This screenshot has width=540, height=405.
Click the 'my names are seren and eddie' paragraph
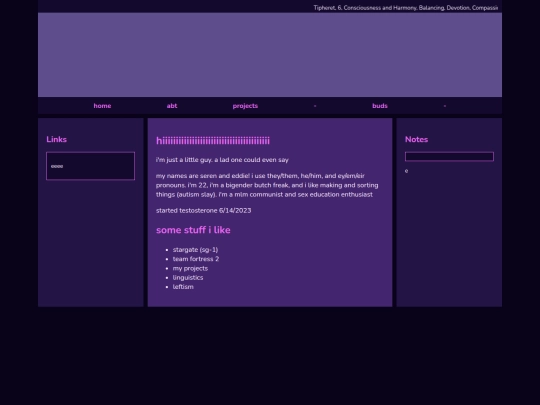tap(267, 185)
